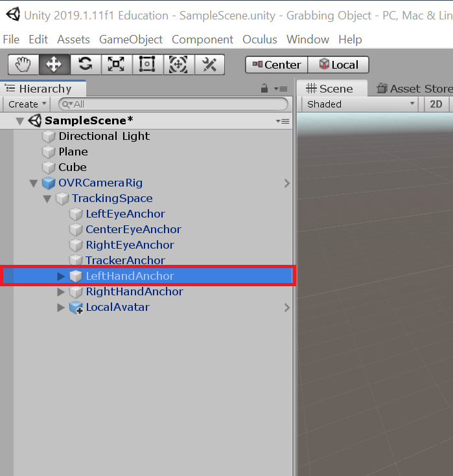Open the Shaded draw mode dropdown
Image resolution: width=453 pixels, height=476 pixels.
(x=360, y=104)
